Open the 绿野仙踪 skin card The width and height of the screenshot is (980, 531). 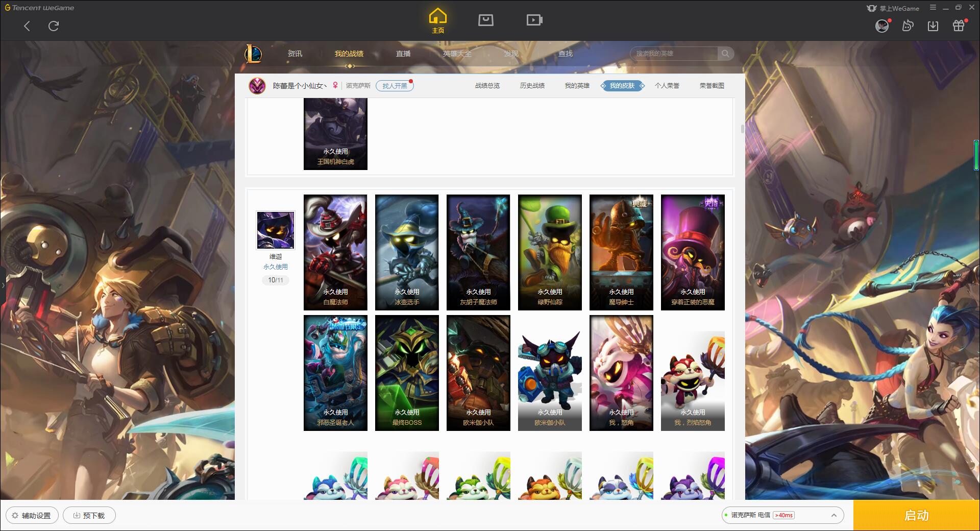click(550, 252)
